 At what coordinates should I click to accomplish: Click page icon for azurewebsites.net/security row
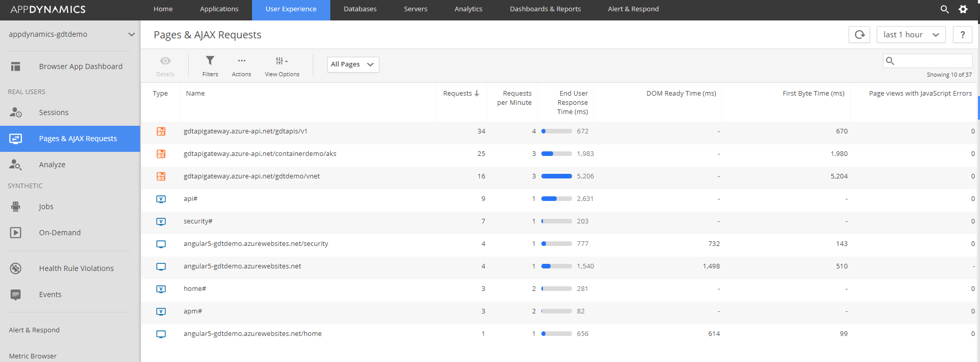tap(161, 244)
